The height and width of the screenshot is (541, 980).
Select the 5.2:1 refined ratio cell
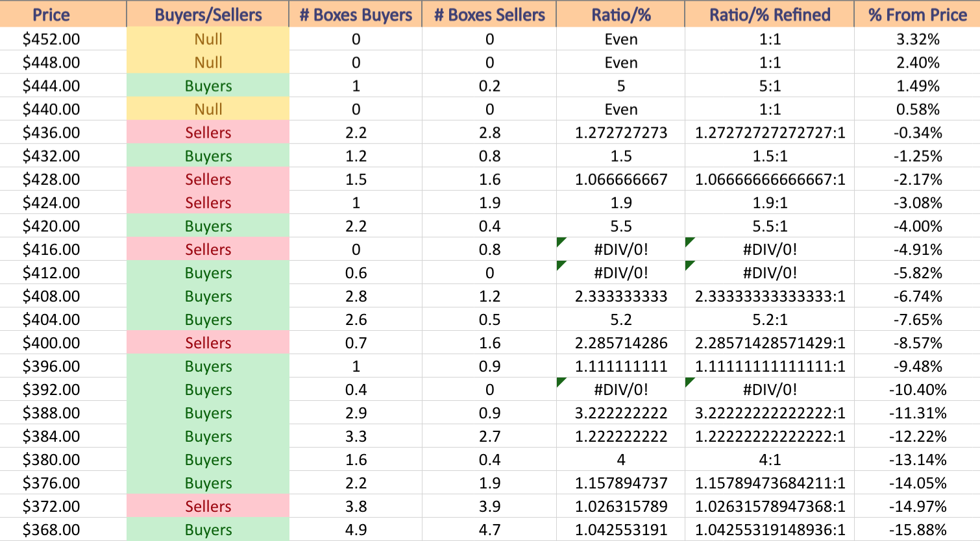coord(770,319)
